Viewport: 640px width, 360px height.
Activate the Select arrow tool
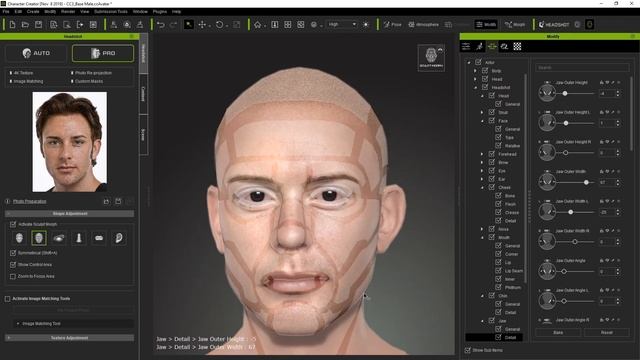[189, 24]
